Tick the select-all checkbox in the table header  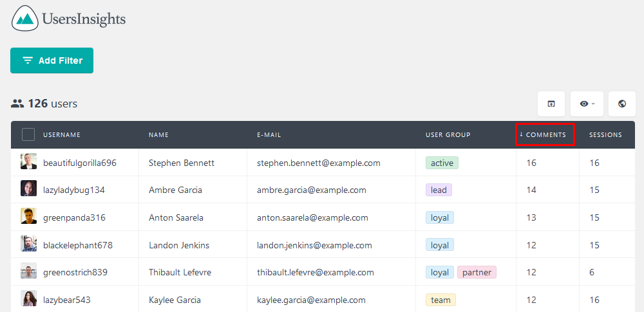click(x=28, y=134)
